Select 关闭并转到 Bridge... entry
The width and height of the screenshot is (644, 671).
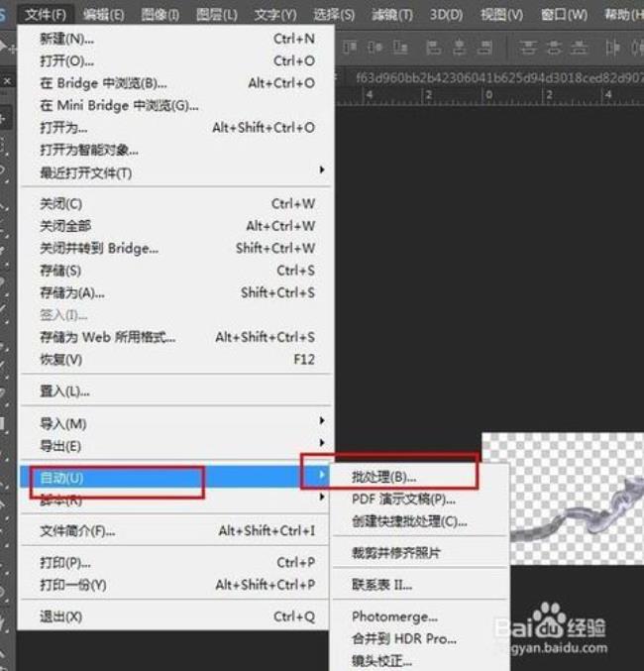point(176,248)
